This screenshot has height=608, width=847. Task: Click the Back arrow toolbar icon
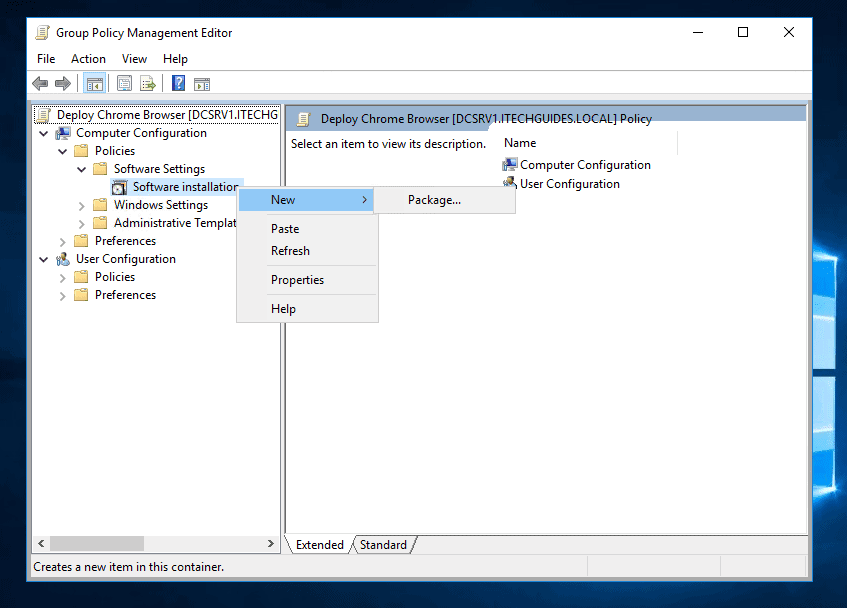pos(40,84)
